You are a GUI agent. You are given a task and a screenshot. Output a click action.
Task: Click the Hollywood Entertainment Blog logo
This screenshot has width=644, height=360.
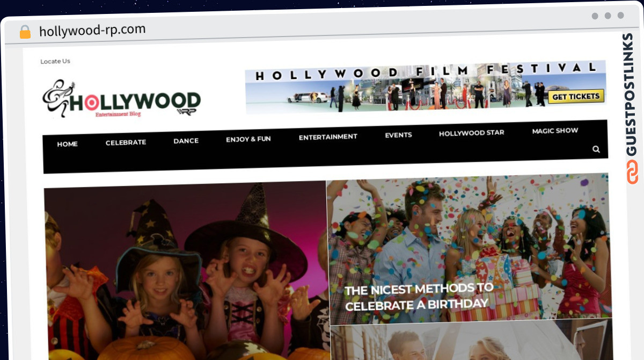(122, 98)
